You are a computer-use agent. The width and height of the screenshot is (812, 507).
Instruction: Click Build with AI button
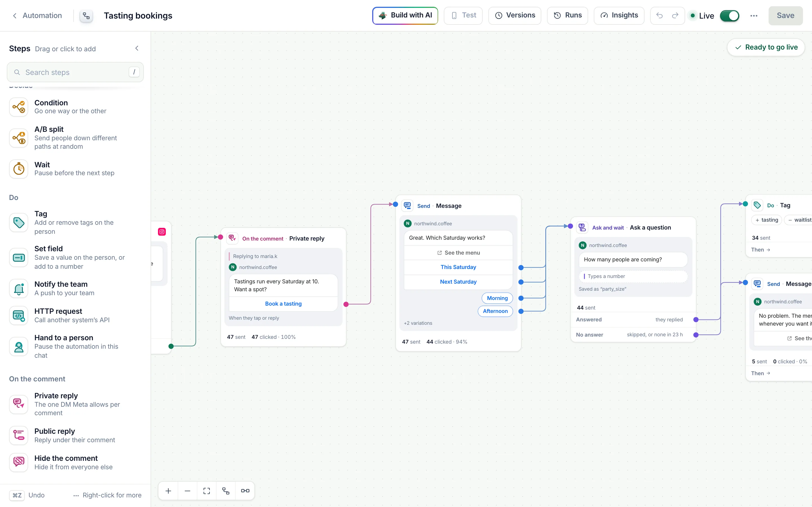click(405, 15)
